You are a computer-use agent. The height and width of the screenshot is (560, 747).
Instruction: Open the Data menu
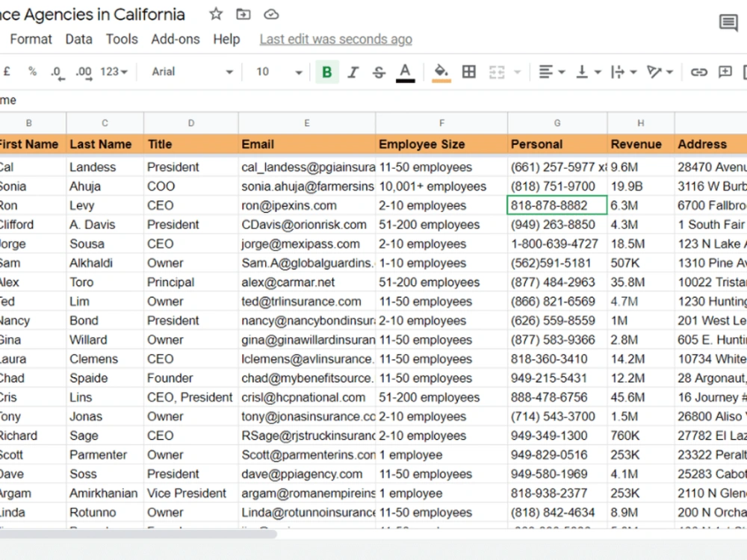point(79,39)
